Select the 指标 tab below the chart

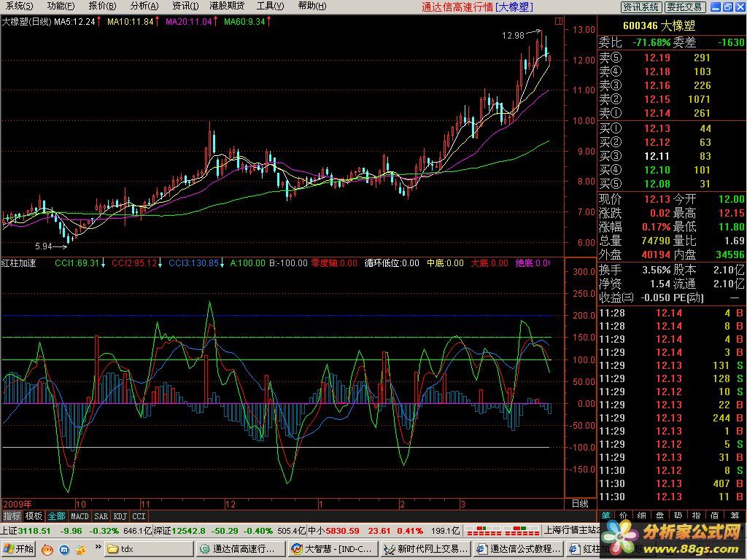pyautogui.click(x=12, y=516)
